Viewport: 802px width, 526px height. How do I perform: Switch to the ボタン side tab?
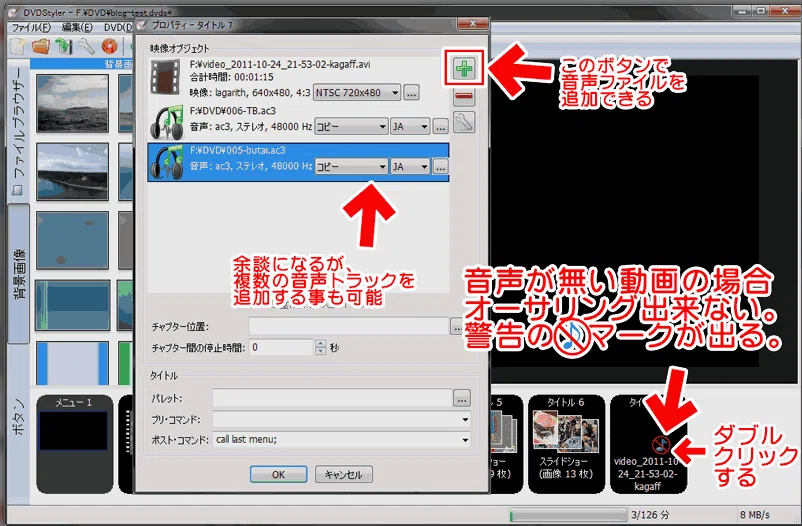coord(18,417)
